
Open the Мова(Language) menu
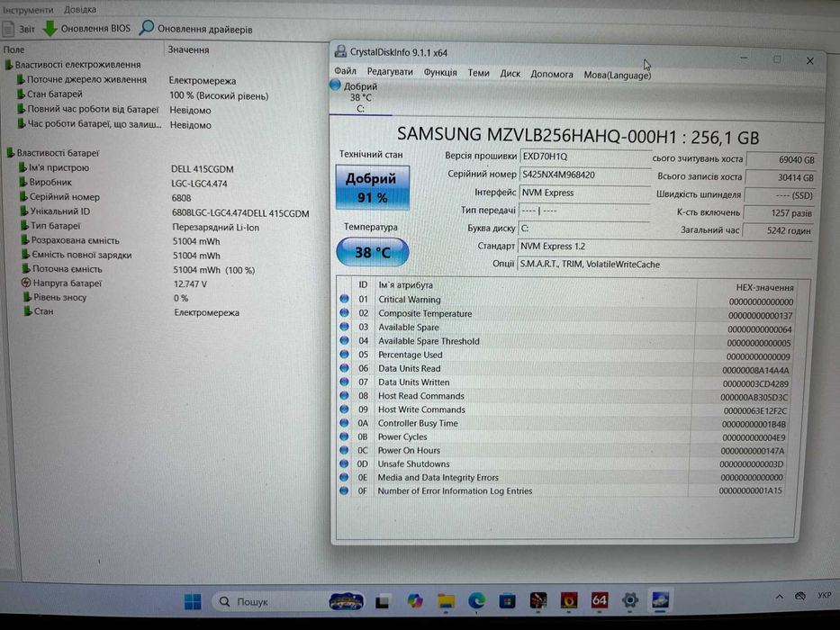point(617,75)
